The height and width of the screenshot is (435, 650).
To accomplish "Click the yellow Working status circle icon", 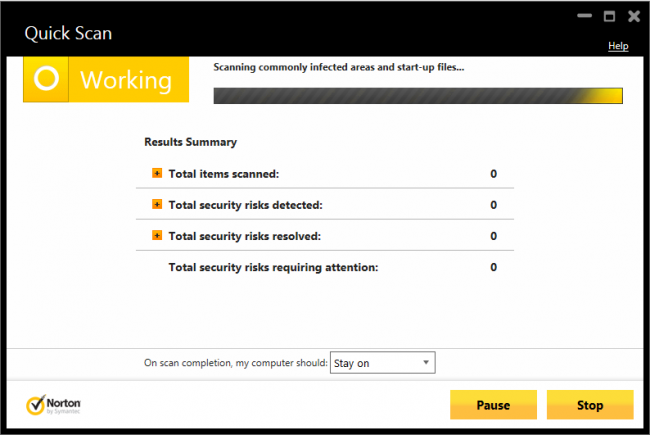I will click(46, 79).
